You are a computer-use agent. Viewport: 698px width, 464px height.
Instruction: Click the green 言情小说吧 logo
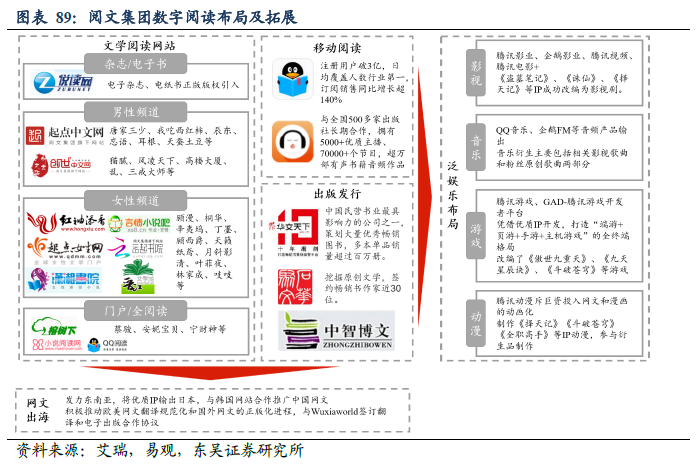pos(139,224)
